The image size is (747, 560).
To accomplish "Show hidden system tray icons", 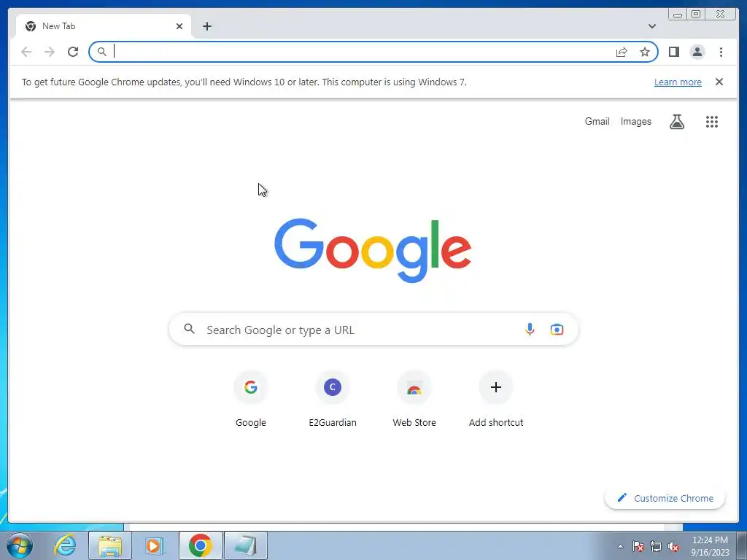I will tap(620, 546).
